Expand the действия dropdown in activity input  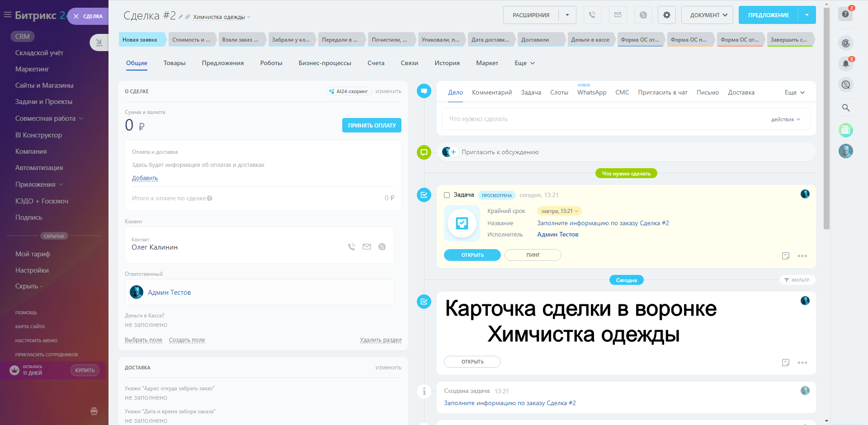click(786, 119)
